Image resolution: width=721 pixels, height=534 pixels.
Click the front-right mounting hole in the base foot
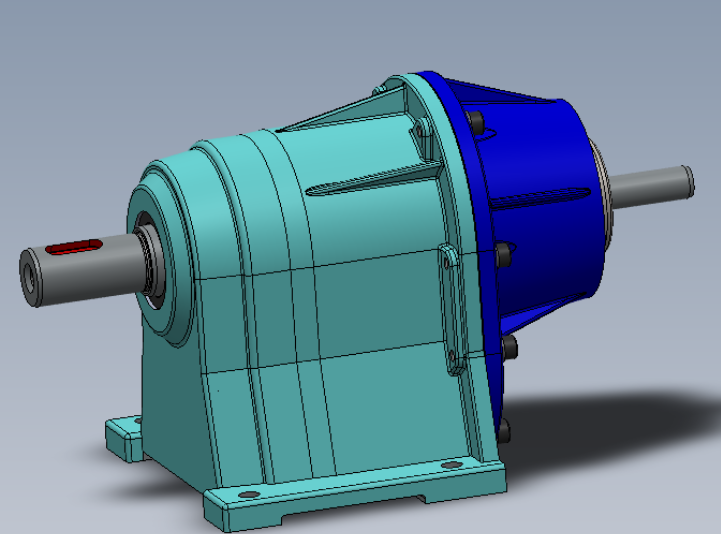coord(452,465)
